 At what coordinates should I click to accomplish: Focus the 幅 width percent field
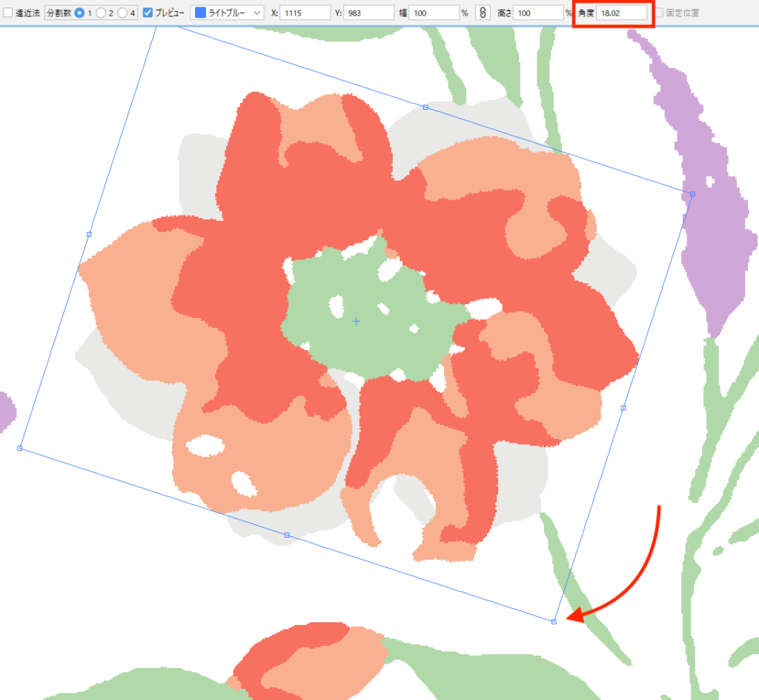click(x=434, y=13)
